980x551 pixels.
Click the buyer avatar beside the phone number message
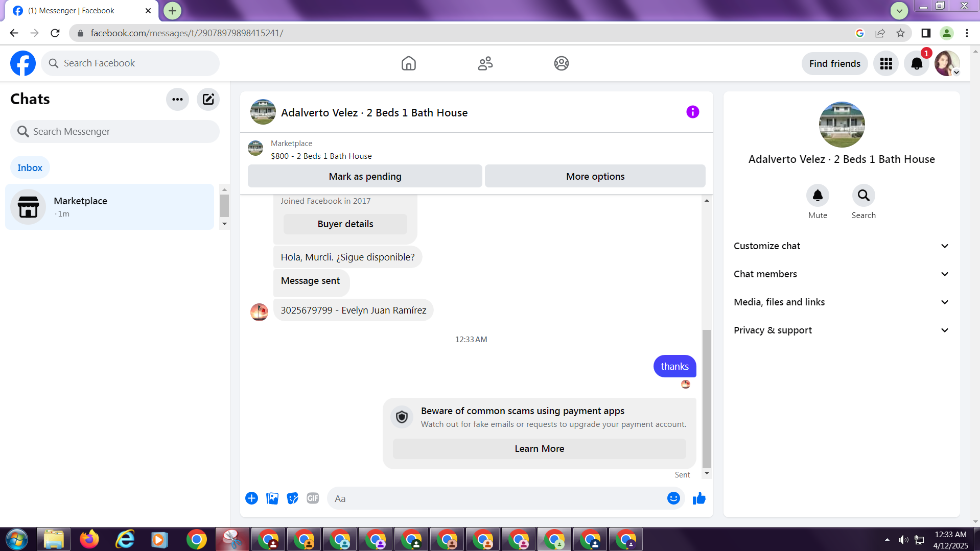[x=259, y=312]
